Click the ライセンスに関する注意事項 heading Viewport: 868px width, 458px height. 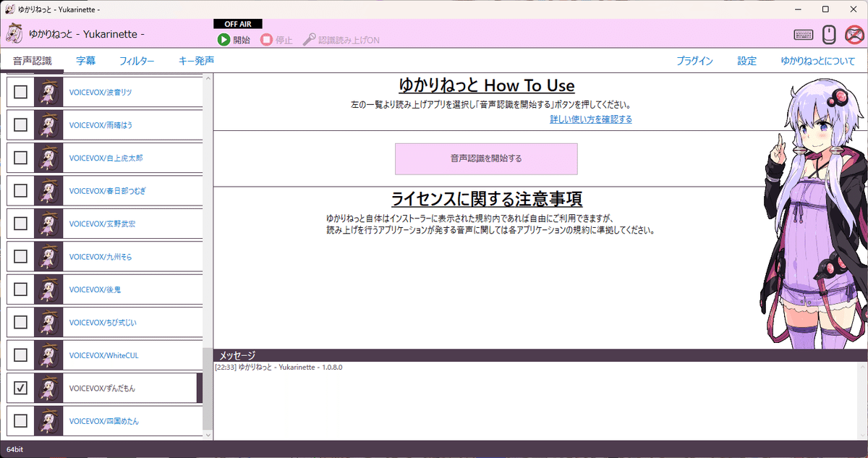486,198
